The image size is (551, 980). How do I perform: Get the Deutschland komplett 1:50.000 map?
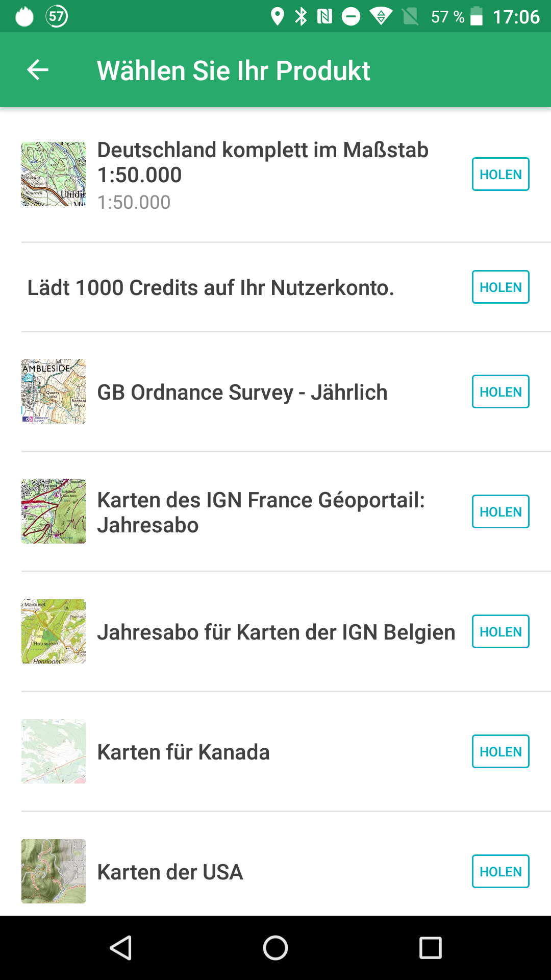500,174
